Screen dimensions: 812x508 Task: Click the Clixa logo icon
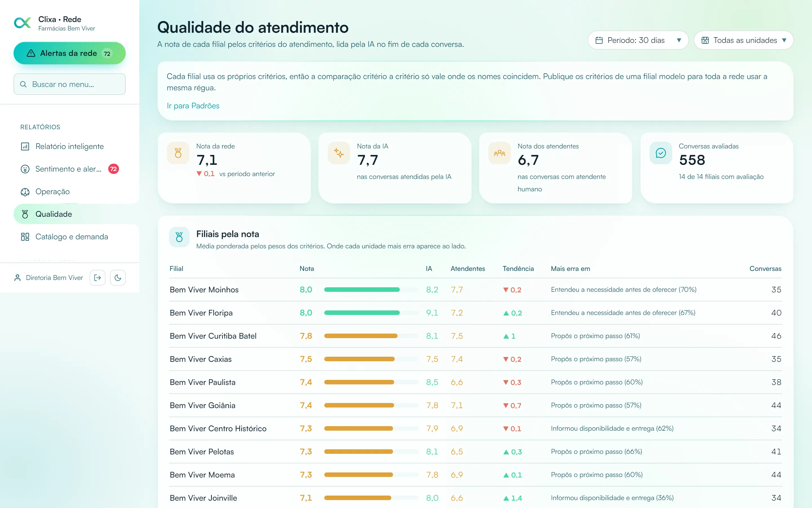pyautogui.click(x=23, y=23)
